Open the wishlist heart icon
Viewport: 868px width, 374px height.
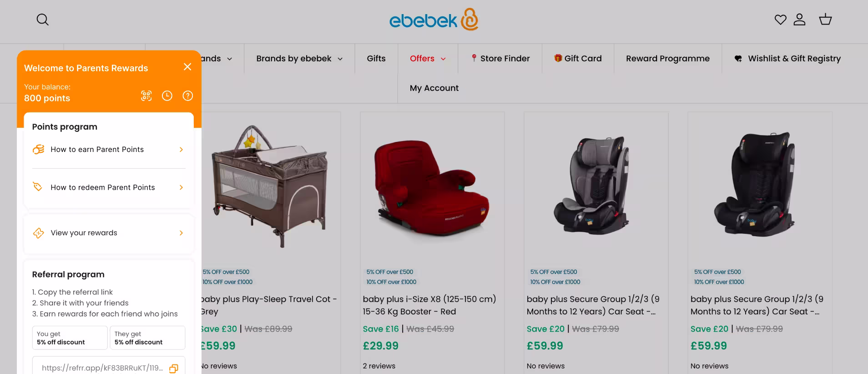pyautogui.click(x=780, y=20)
